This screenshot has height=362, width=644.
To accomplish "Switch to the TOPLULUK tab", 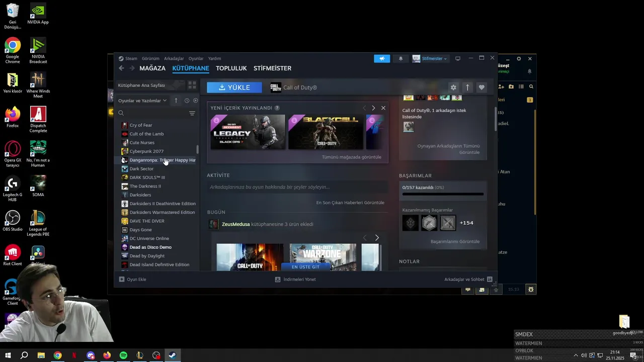I will pos(231,68).
